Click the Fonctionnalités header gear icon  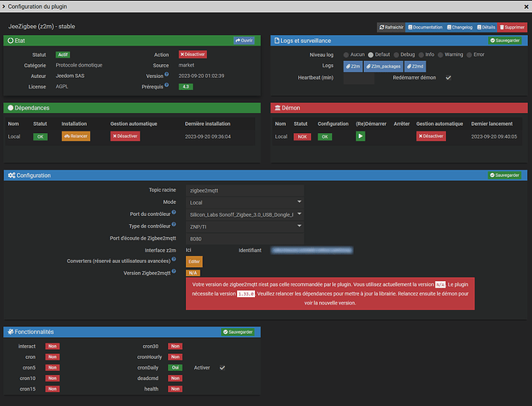11,332
